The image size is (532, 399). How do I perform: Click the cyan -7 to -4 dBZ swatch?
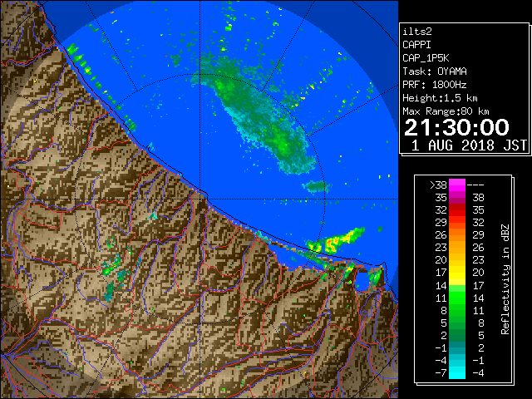[457, 372]
